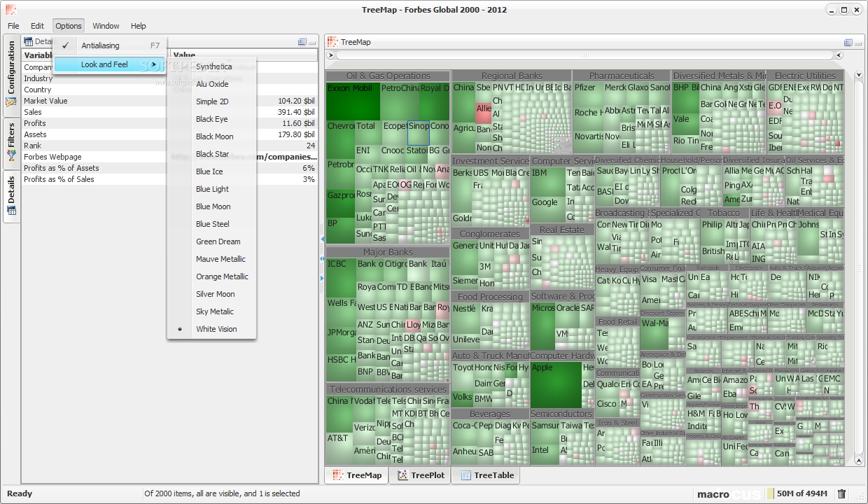
Task: Select the Apple treemap cell
Action: point(556,384)
